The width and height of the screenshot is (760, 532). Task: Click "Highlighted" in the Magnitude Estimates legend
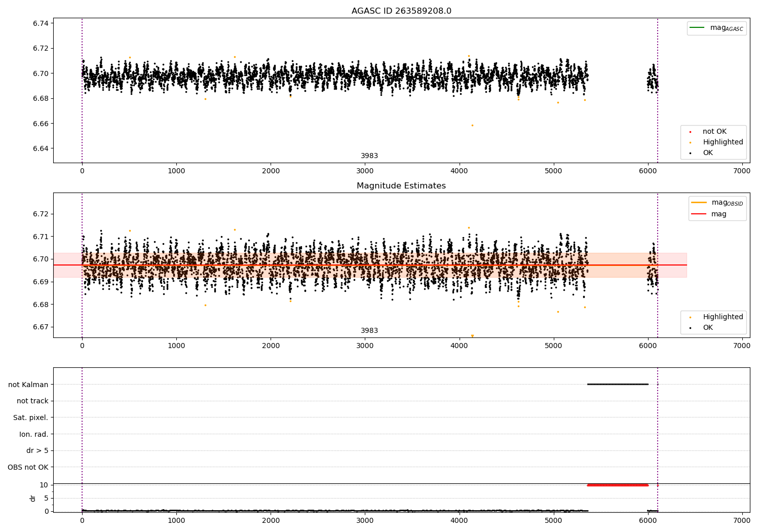coord(723,317)
